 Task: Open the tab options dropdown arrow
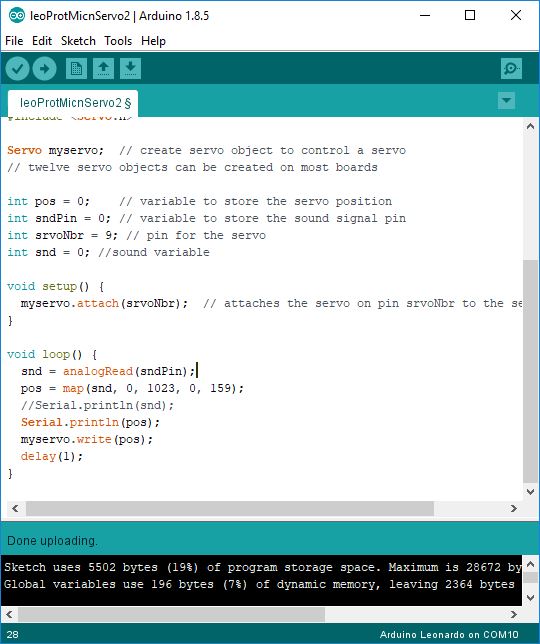(506, 101)
